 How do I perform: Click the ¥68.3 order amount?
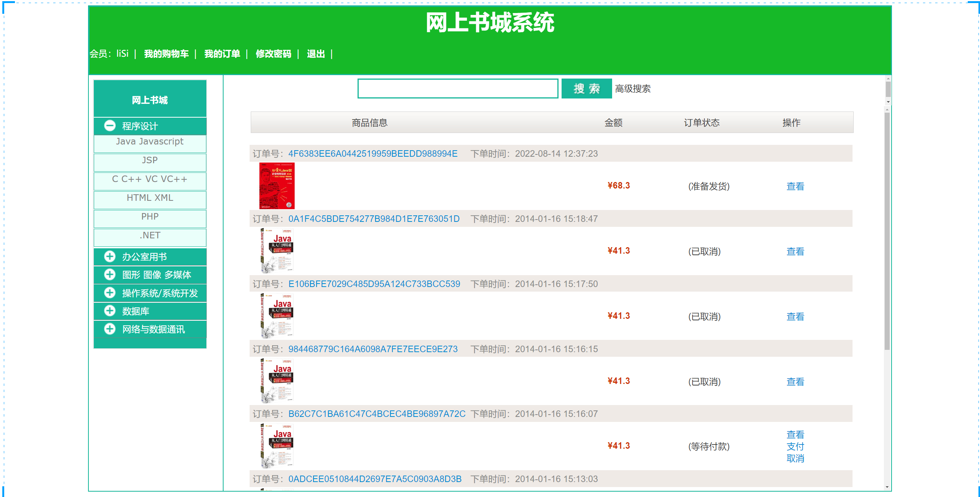tap(619, 185)
